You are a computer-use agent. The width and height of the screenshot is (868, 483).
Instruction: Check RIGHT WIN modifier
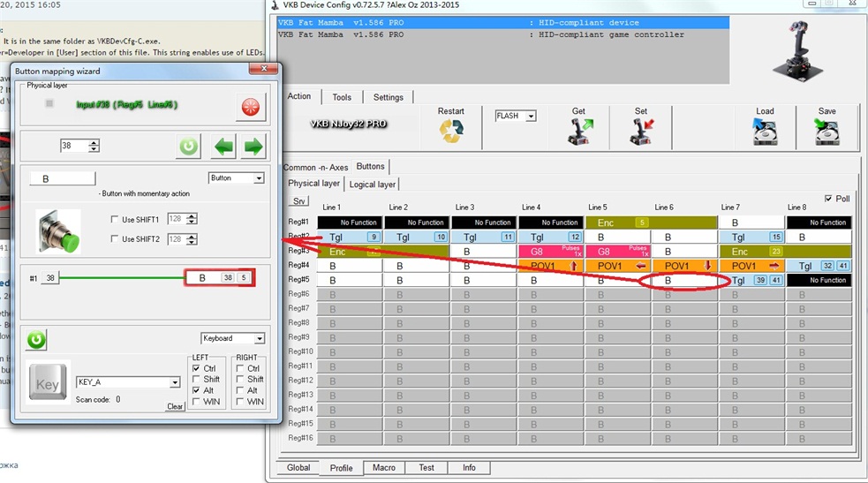pyautogui.click(x=239, y=401)
